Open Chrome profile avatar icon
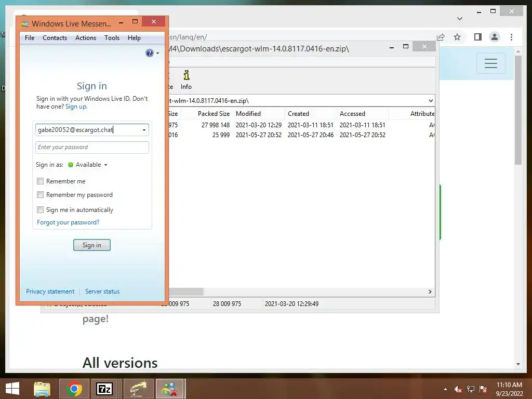Viewport: 532px width, 399px height. tap(495, 37)
